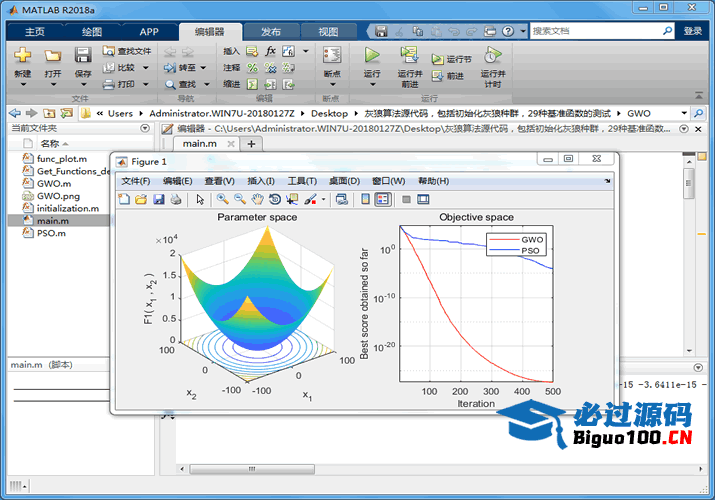Click the browse for folder icon

(67, 113)
